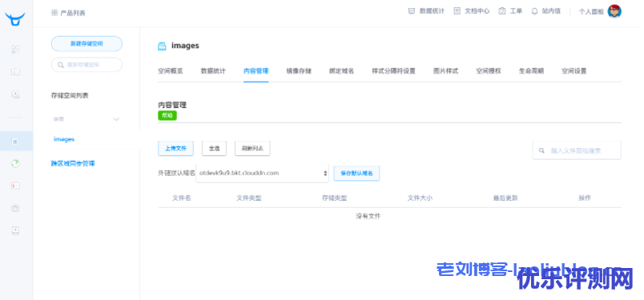Click 新建存储空间 button

(87, 43)
